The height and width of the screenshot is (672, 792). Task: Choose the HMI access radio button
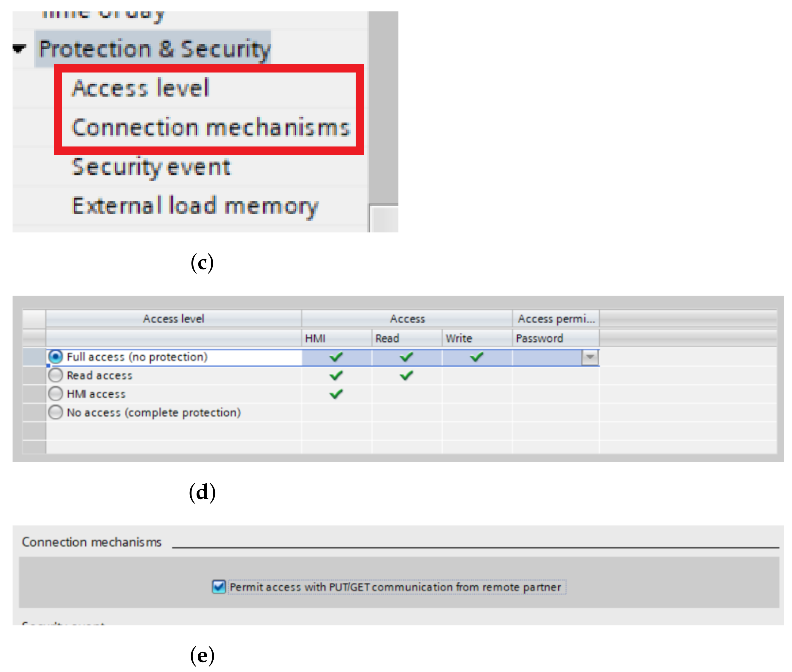pos(56,394)
